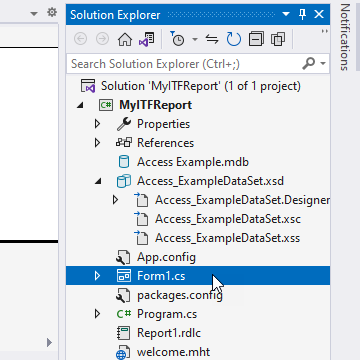Switch between solution and folder views
Screen dimensions: 360x360
click(x=147, y=39)
